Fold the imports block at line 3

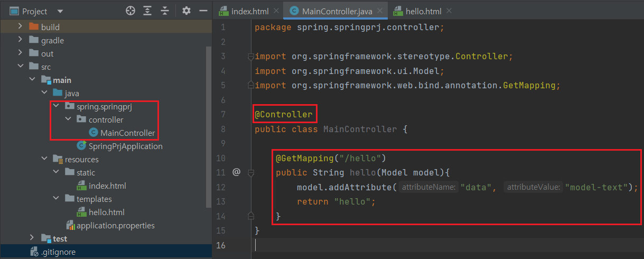(x=251, y=57)
